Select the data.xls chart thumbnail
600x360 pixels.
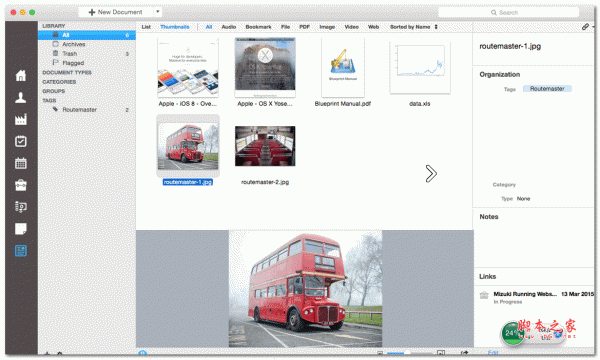pyautogui.click(x=420, y=68)
